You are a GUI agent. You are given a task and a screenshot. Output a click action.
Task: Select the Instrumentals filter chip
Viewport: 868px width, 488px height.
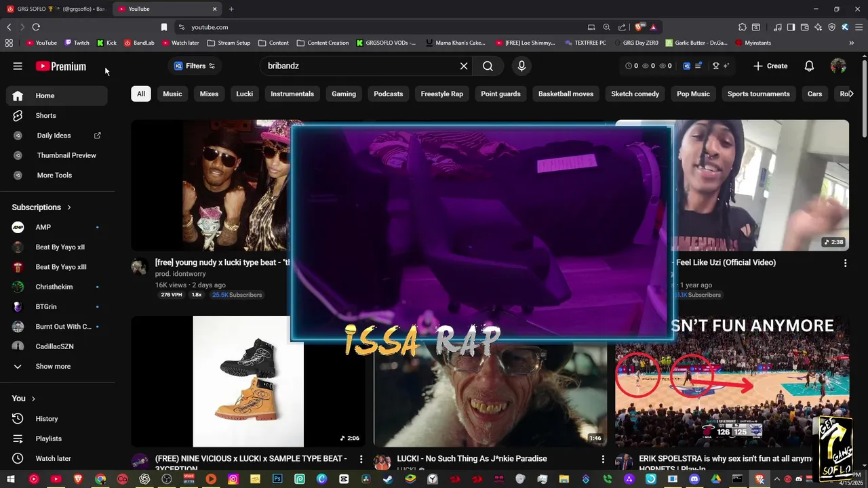(x=292, y=94)
